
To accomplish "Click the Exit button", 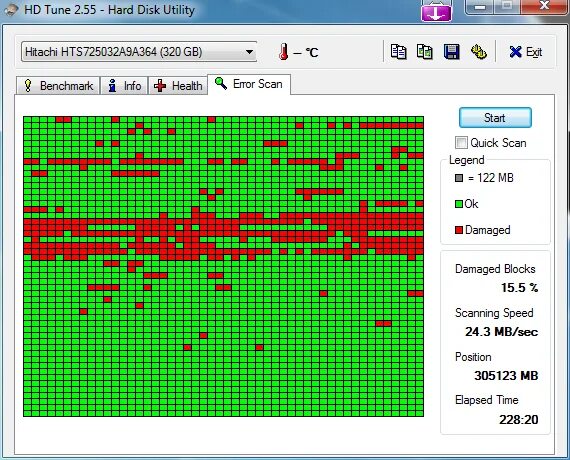I will pyautogui.click(x=526, y=52).
